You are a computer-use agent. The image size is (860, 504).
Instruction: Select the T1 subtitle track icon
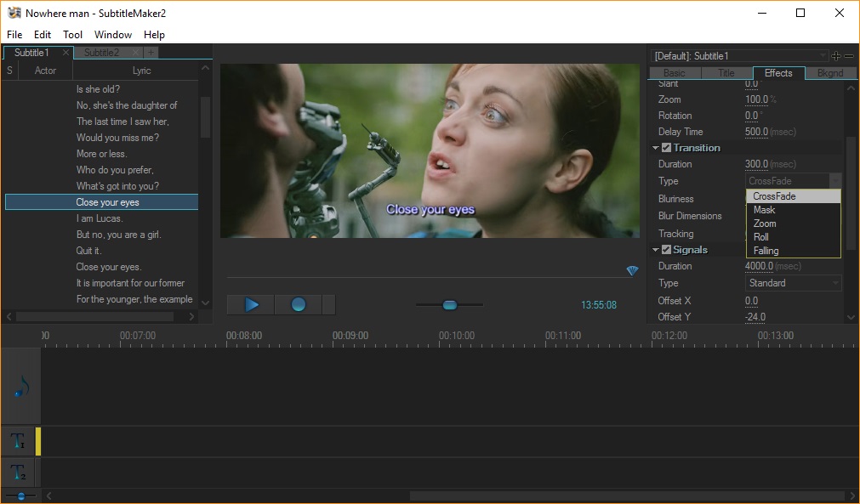pyautogui.click(x=18, y=440)
